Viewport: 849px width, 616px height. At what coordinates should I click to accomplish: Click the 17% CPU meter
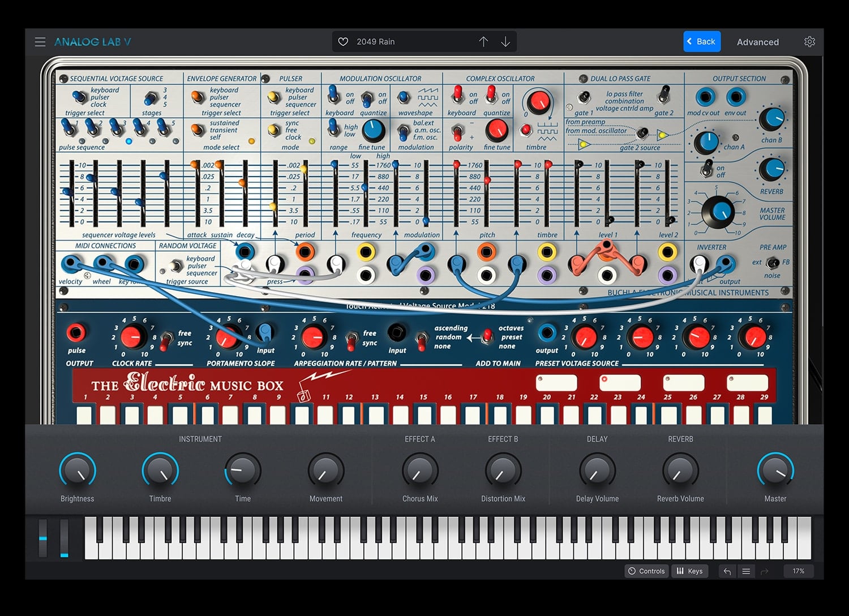click(x=799, y=571)
